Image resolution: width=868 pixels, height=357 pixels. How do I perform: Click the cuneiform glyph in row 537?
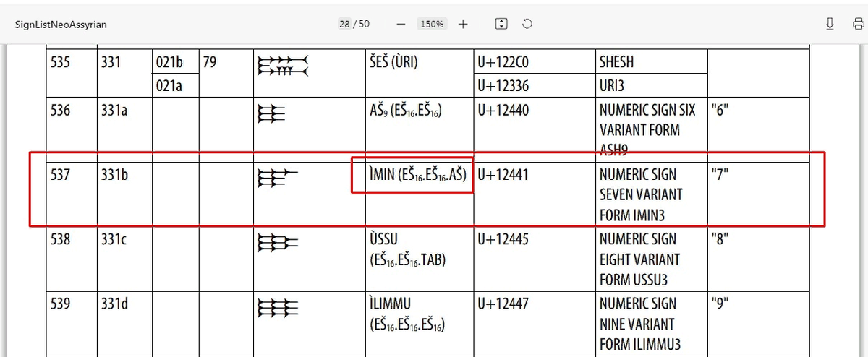coord(278,178)
